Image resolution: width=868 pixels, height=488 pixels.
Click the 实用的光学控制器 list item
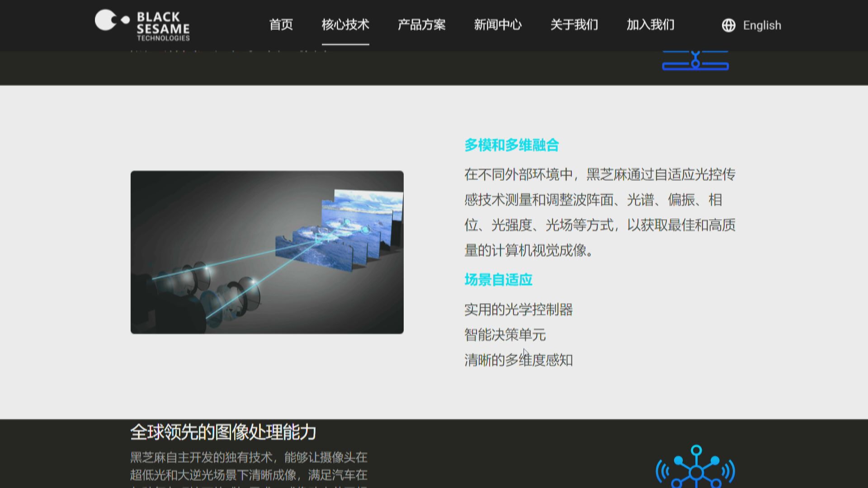[518, 310]
